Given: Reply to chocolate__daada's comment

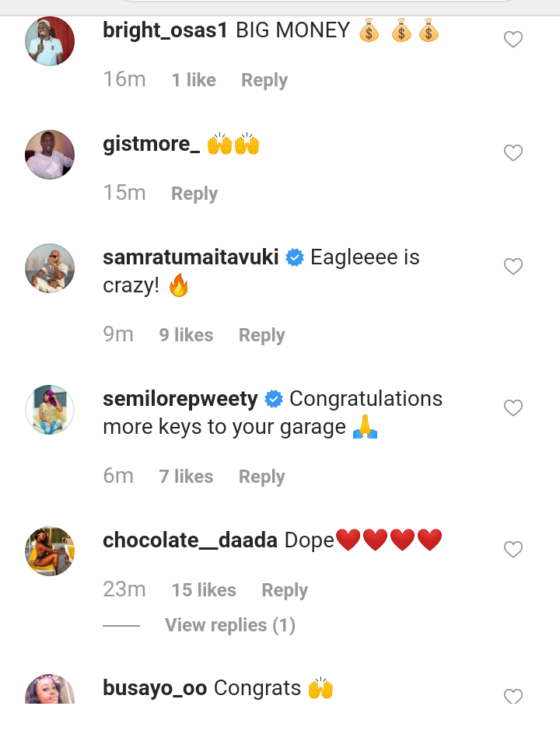Looking at the screenshot, I should coord(285,590).
